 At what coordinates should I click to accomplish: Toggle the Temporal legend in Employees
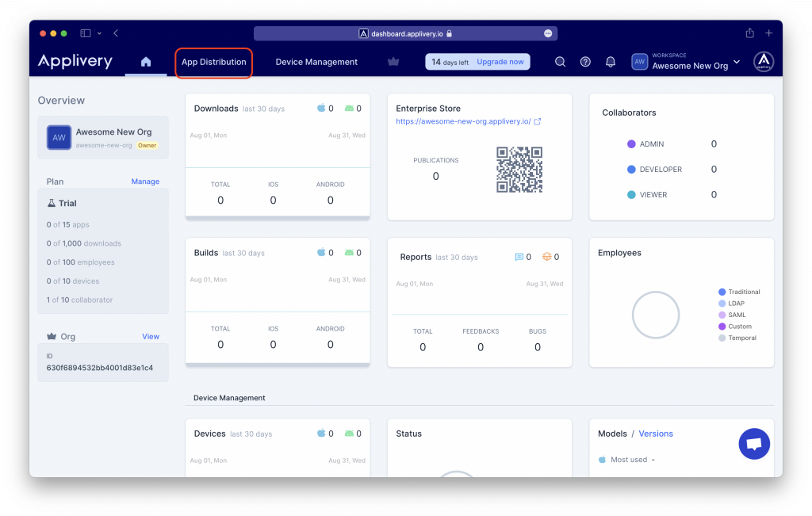click(x=737, y=338)
